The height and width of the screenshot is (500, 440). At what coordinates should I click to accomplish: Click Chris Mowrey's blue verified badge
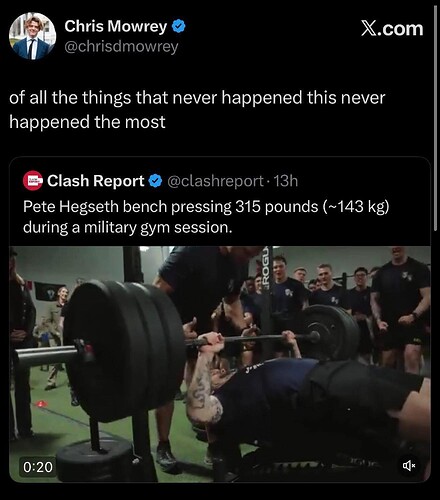click(179, 26)
